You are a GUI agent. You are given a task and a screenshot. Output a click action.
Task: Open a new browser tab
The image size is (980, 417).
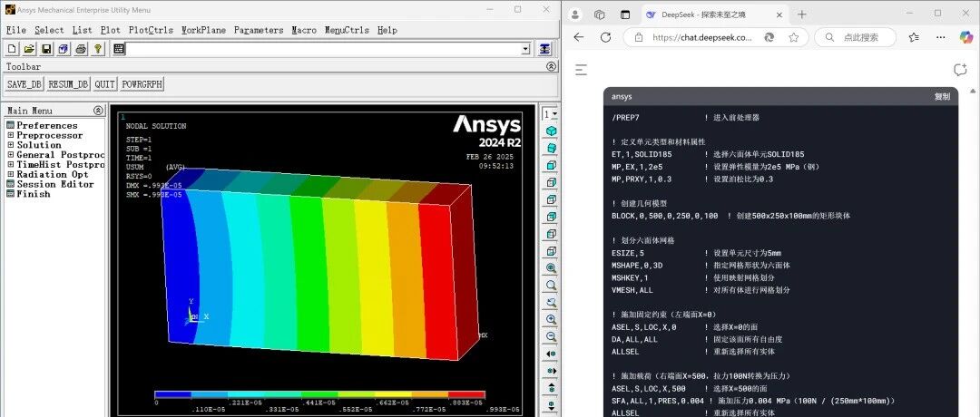pyautogui.click(x=802, y=15)
